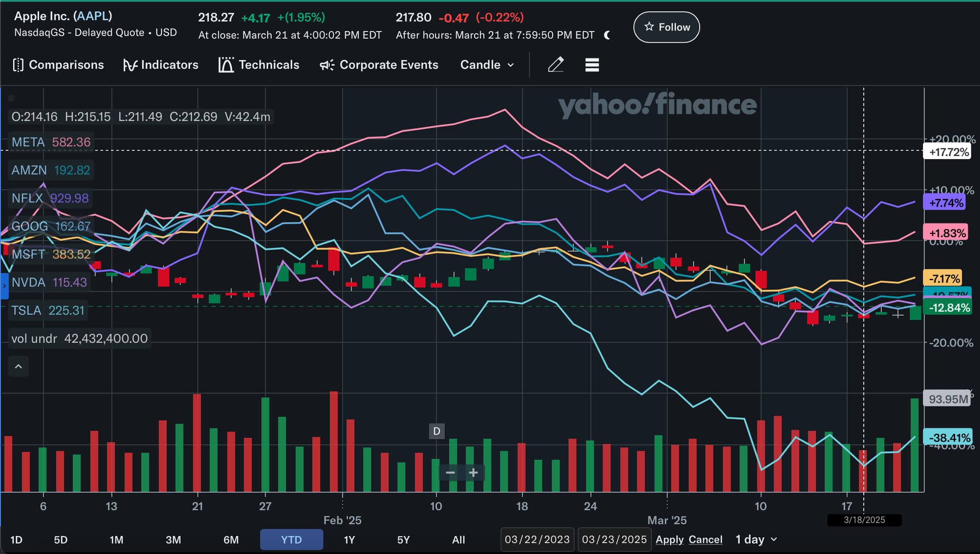The image size is (980, 554).
Task: Click the Apply date range link
Action: click(669, 540)
